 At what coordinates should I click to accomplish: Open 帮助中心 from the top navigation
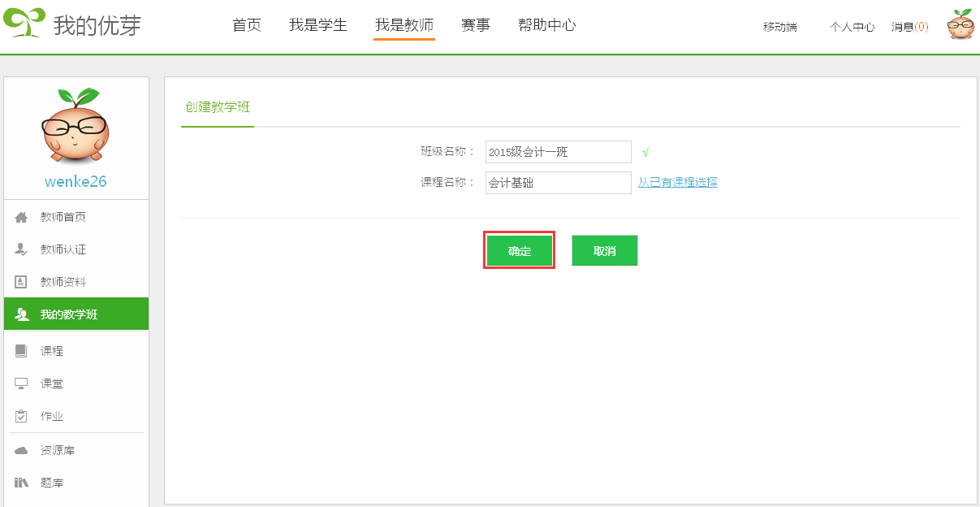(x=547, y=25)
